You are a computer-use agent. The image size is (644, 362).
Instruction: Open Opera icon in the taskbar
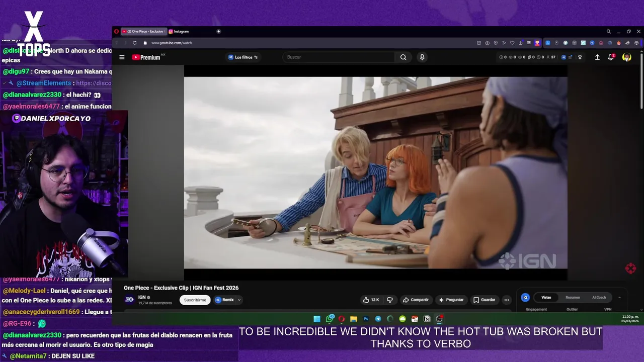[342, 319]
